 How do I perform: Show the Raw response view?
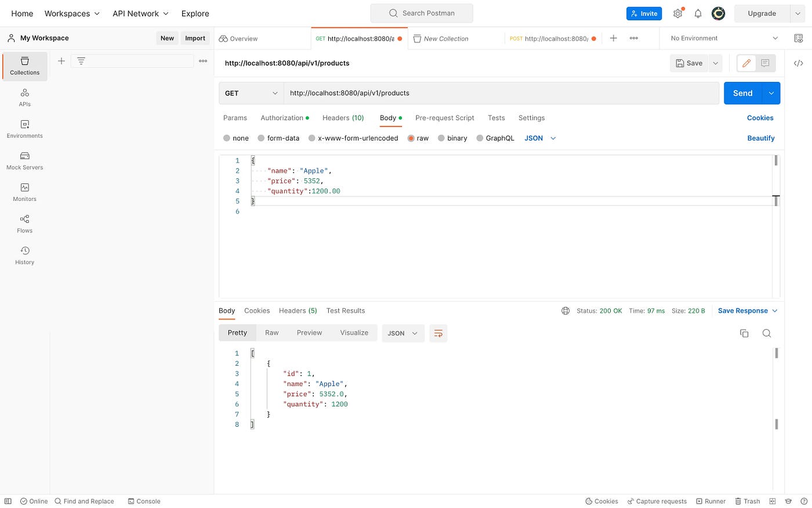point(272,333)
